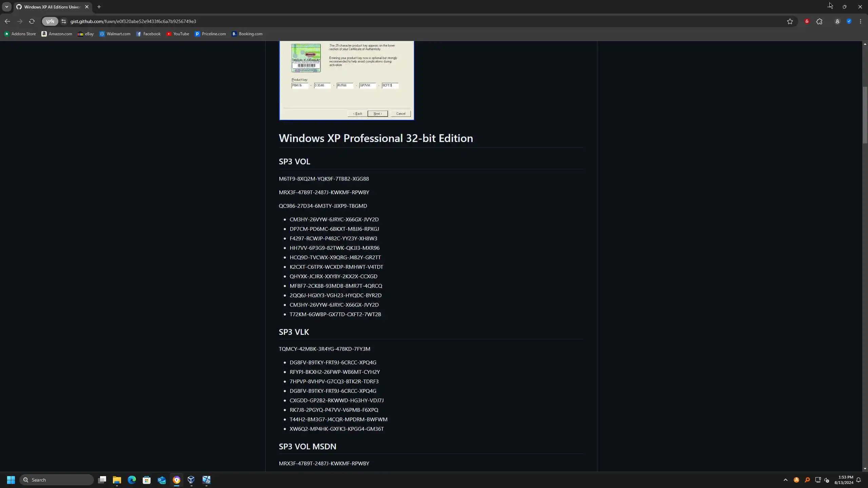
Task: Click the red extension badge icon
Action: tap(807, 21)
